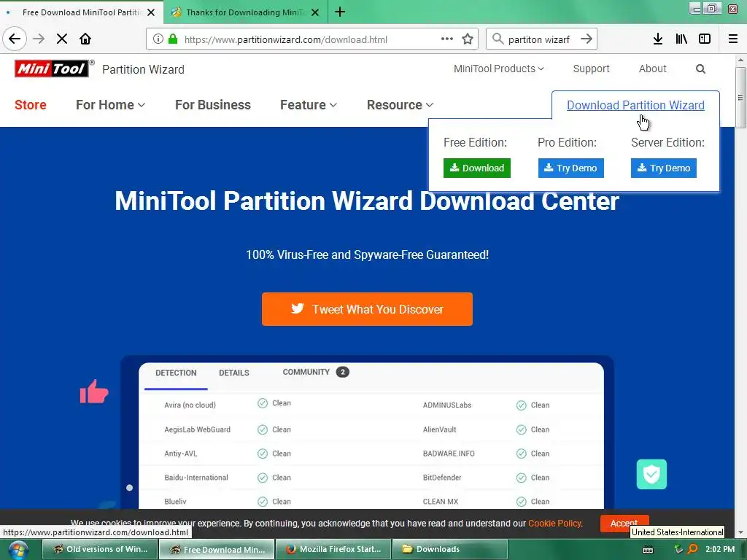Expand the For Home menu
Screen dimensions: 747x560
(111, 105)
